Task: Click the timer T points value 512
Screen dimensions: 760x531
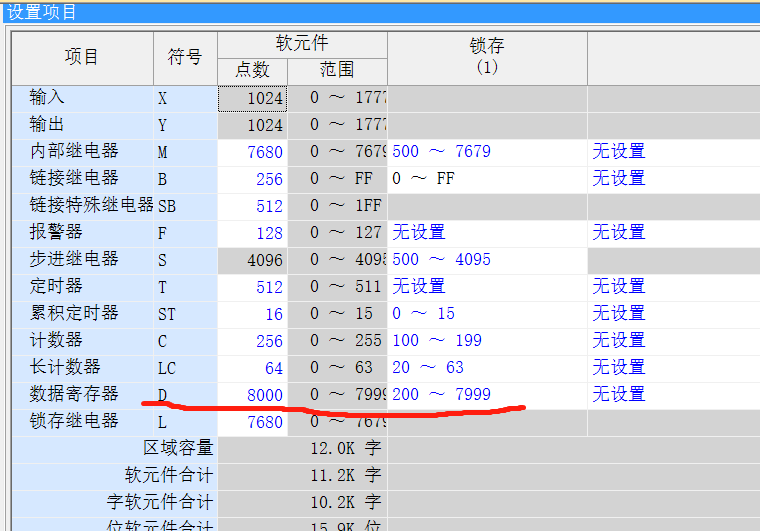Action: pos(254,287)
